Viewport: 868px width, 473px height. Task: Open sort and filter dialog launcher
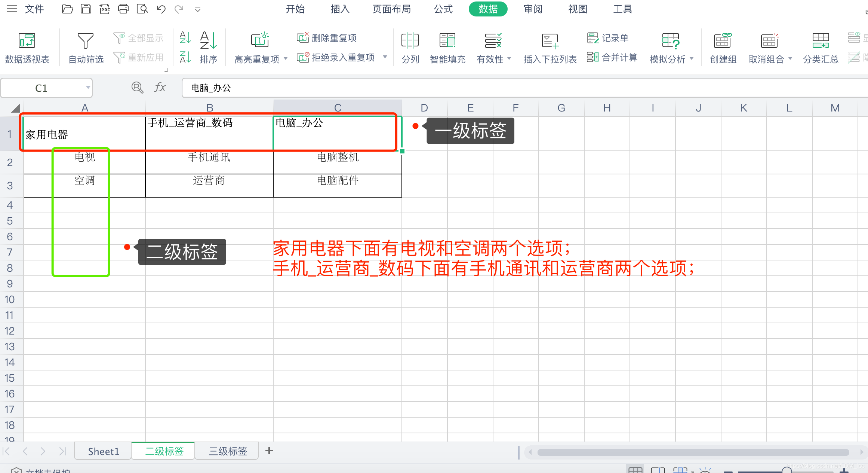click(166, 70)
